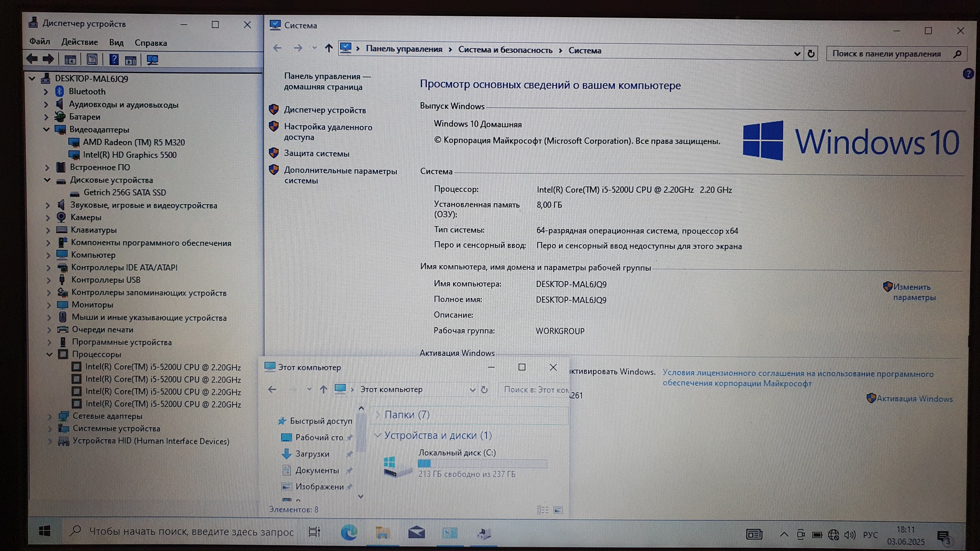This screenshot has width=980, height=551.
Task: Click the scan for hardware changes toolbar icon
Action: pos(152,60)
